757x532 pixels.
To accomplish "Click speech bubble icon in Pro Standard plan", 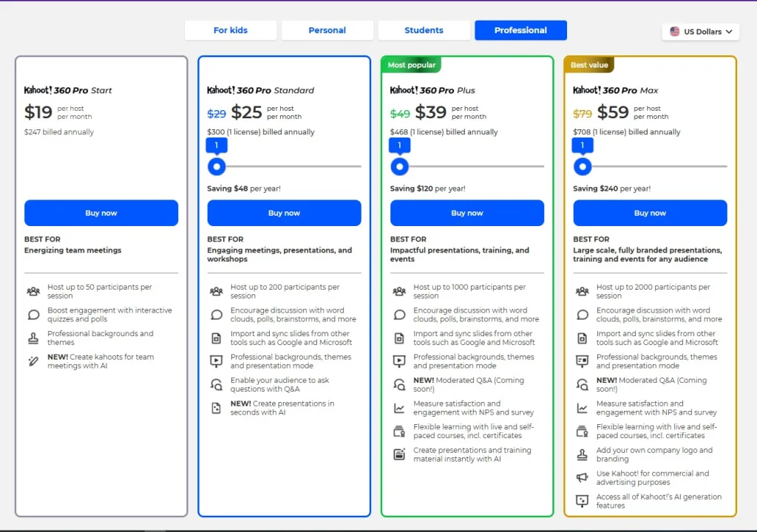I will click(x=216, y=315).
